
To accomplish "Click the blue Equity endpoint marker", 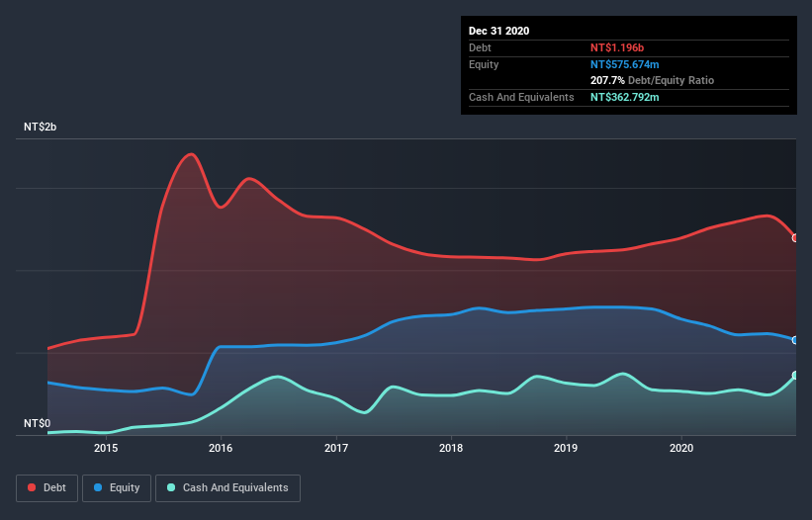I will 795,340.
